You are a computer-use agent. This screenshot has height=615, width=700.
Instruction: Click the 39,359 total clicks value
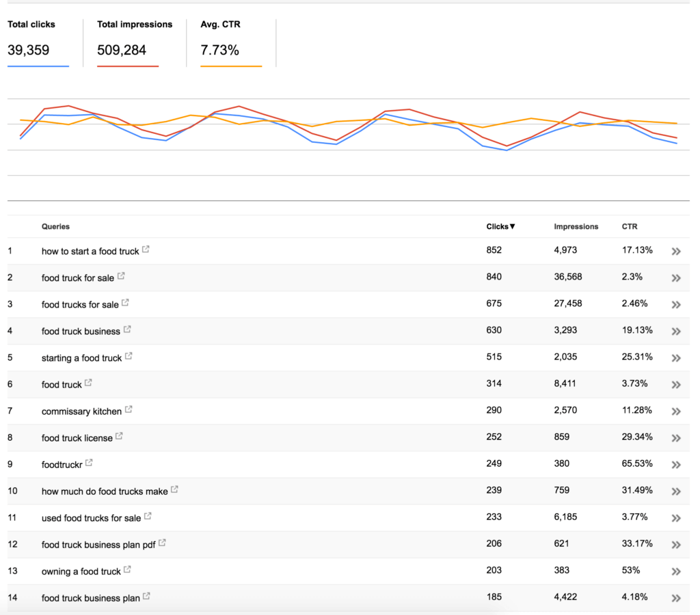pos(28,50)
